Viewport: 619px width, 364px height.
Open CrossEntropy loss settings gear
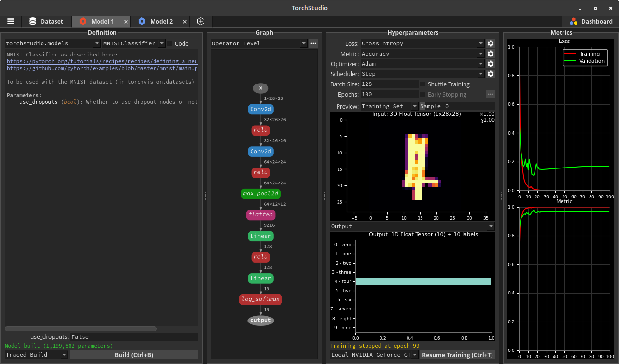(491, 43)
